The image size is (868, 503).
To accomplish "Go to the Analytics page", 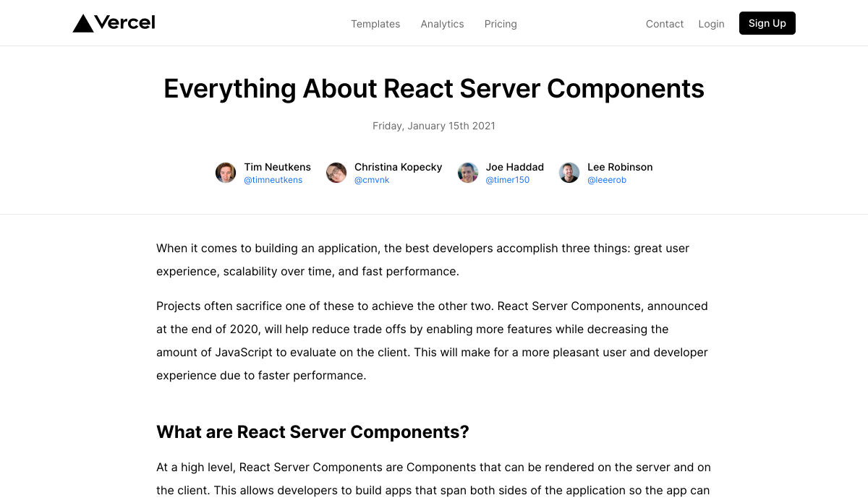I will pyautogui.click(x=442, y=24).
